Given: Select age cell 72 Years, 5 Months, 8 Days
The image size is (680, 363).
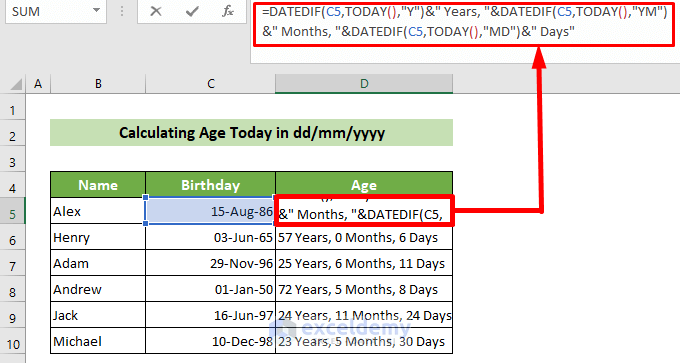Looking at the screenshot, I should [x=364, y=289].
